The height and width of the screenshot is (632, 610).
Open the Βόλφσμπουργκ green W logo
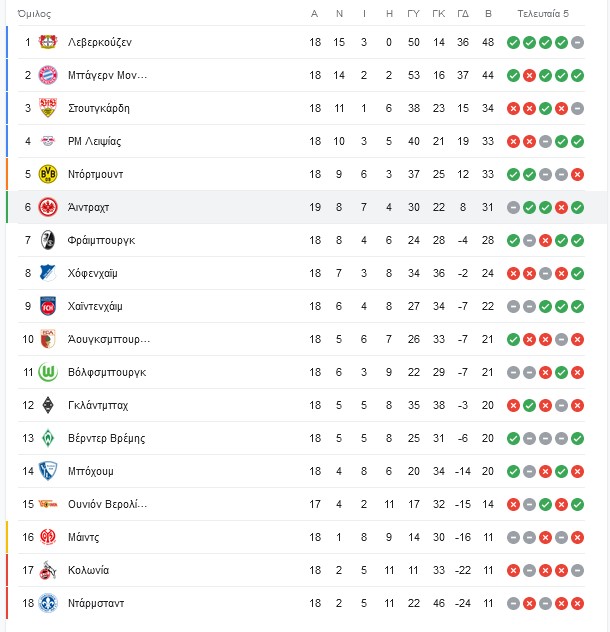[x=48, y=372]
